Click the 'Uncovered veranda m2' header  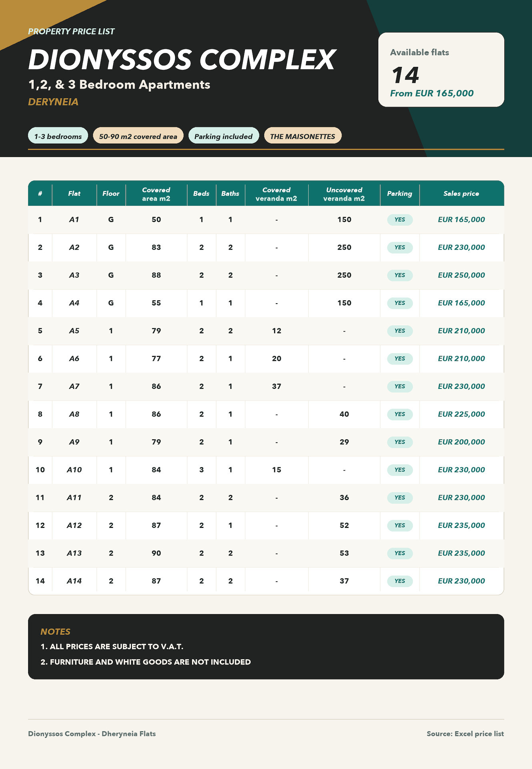[x=344, y=194]
